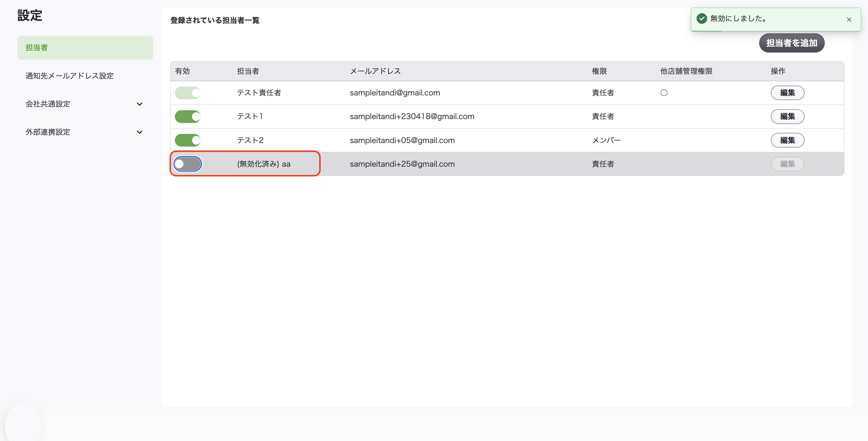Disable the テスト1 staff toggle

click(x=188, y=116)
